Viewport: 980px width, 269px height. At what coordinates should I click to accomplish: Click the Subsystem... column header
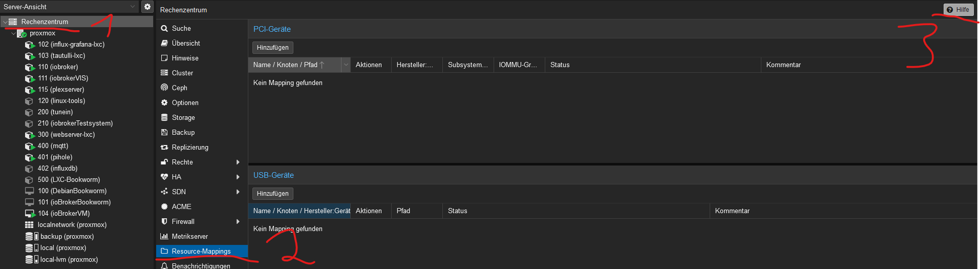tap(468, 65)
